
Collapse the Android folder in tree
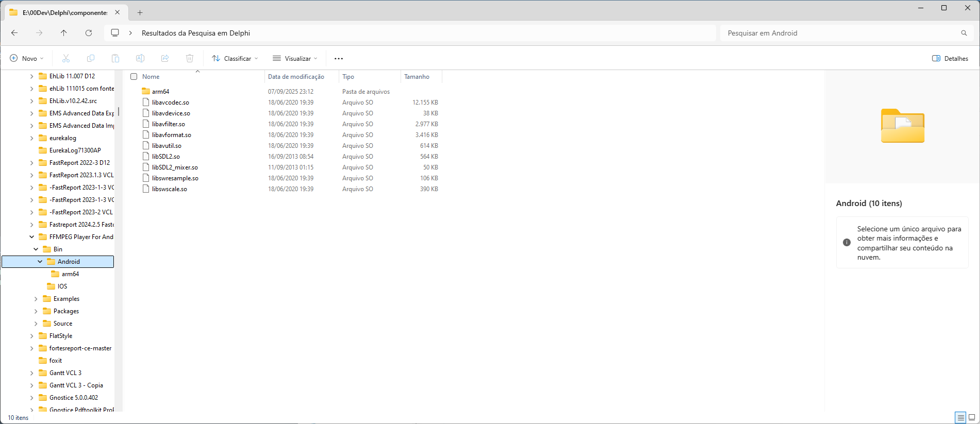click(40, 262)
